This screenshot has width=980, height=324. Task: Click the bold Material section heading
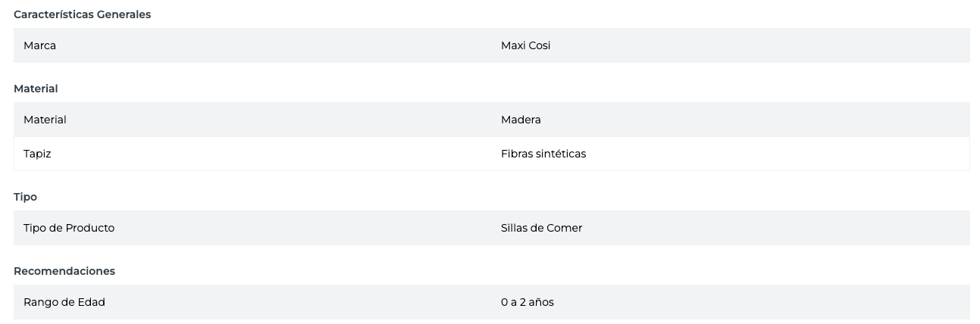coord(36,89)
